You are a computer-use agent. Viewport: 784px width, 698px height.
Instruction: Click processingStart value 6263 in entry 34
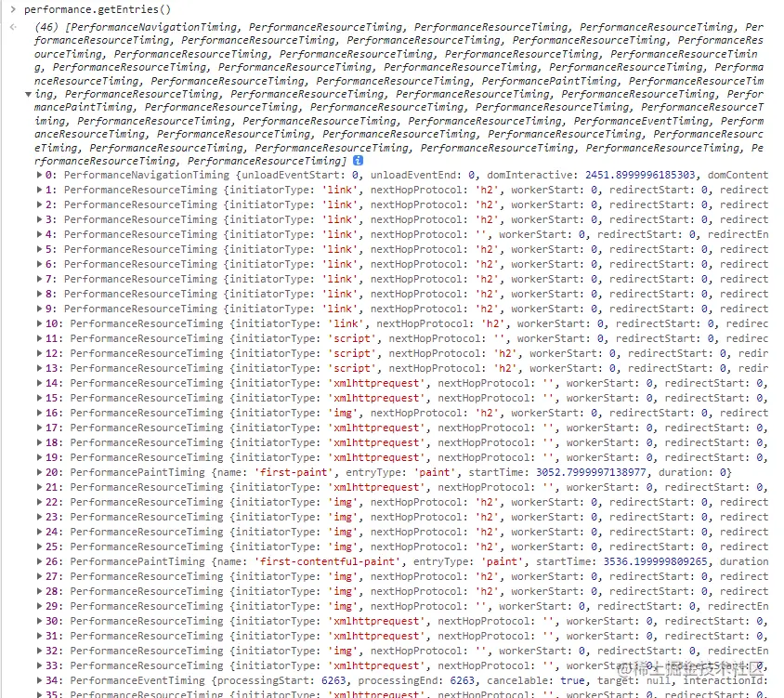333,680
